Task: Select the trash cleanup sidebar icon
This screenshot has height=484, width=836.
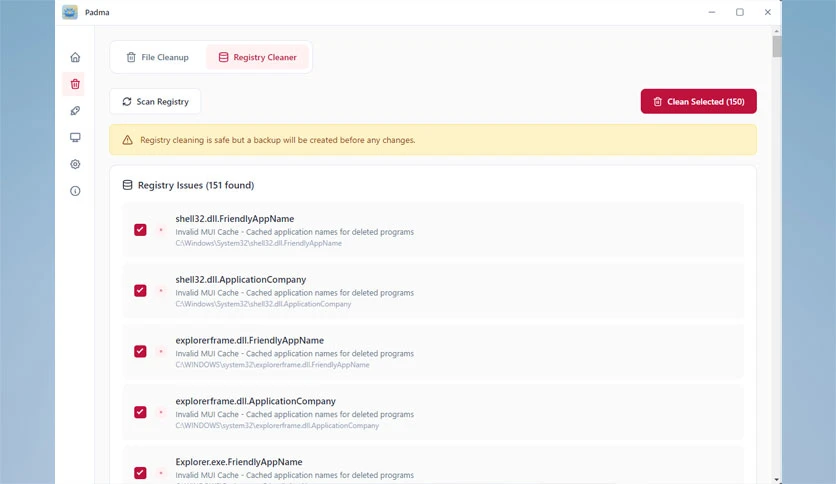Action: coord(75,84)
